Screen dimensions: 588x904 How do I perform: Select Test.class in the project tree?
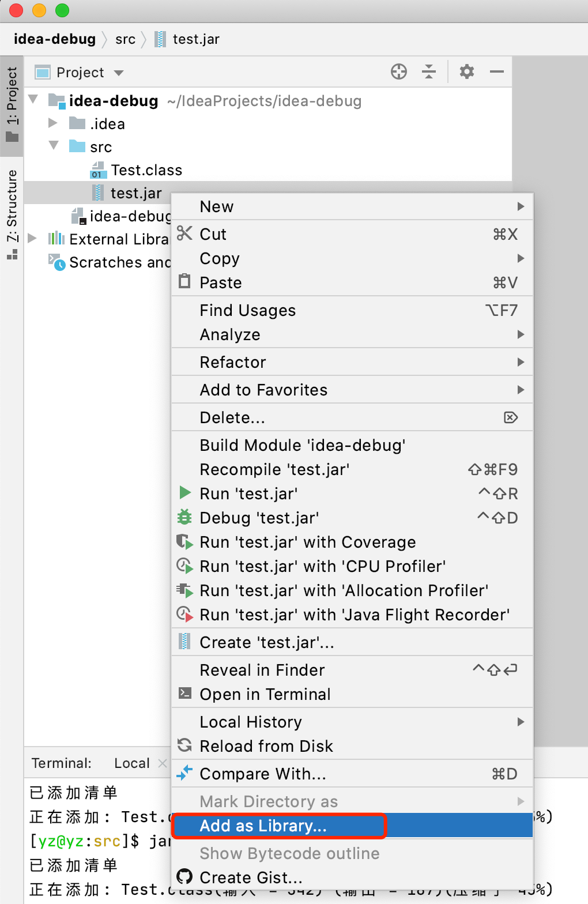click(x=146, y=170)
